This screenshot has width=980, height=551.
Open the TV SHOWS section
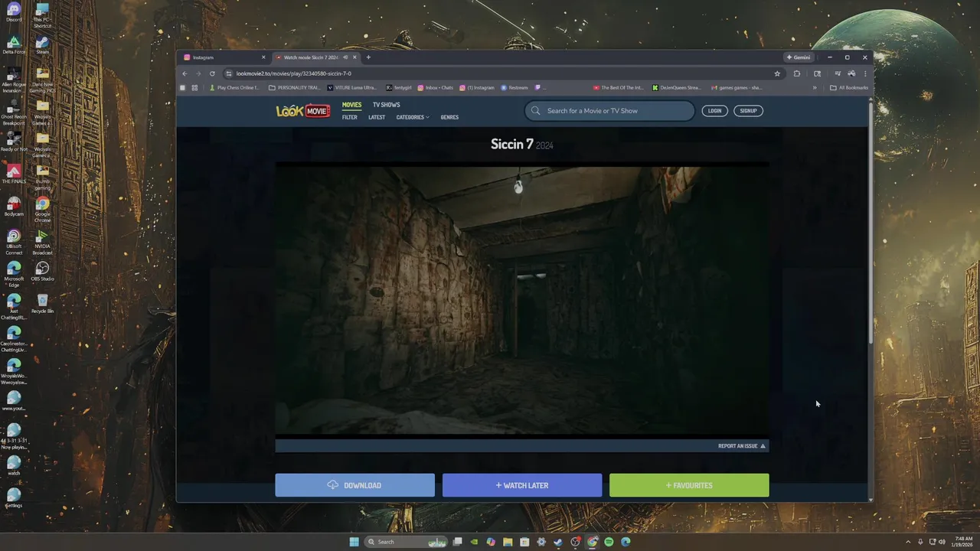click(386, 105)
